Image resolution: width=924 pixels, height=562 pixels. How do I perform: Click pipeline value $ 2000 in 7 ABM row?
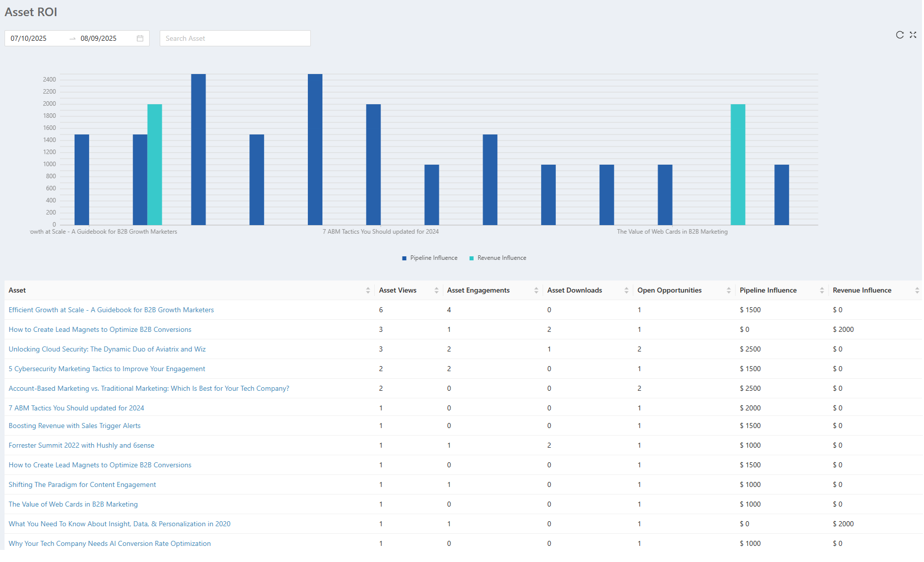click(750, 408)
